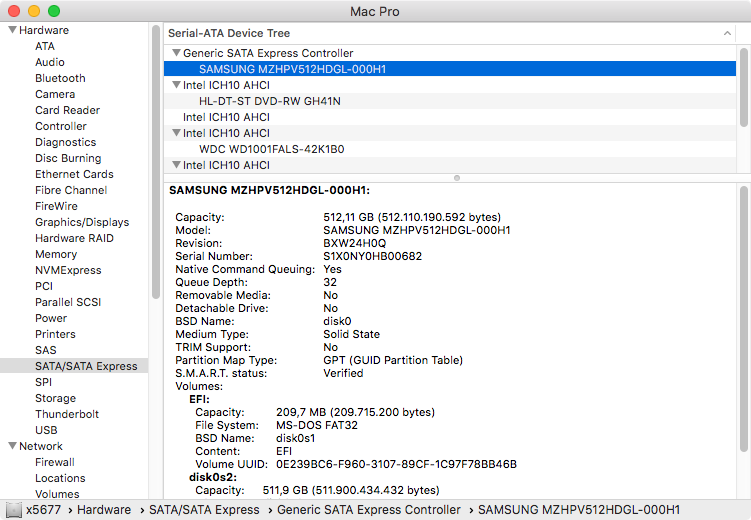
Task: Open Graphics/Displays information
Action: point(82,222)
